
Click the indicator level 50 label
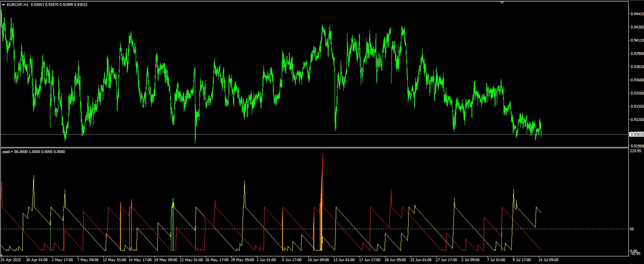pos(632,229)
